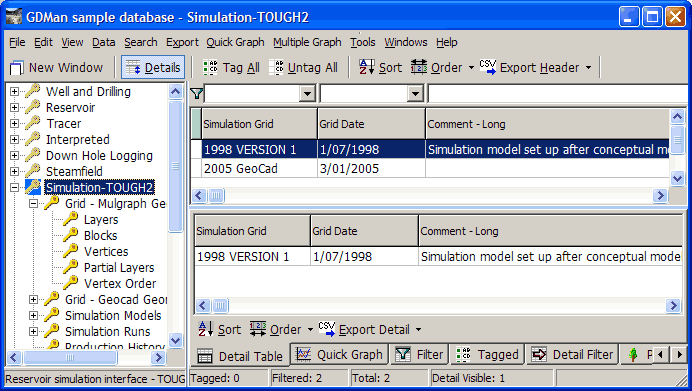The width and height of the screenshot is (692, 391).
Task: Click the Order icon in detail toolbar
Action: point(258,330)
